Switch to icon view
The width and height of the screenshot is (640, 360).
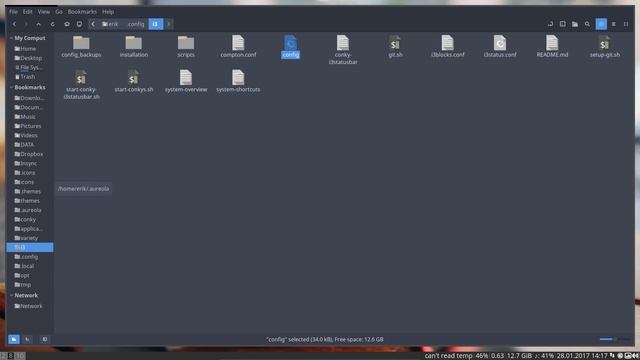pyautogui.click(x=601, y=24)
